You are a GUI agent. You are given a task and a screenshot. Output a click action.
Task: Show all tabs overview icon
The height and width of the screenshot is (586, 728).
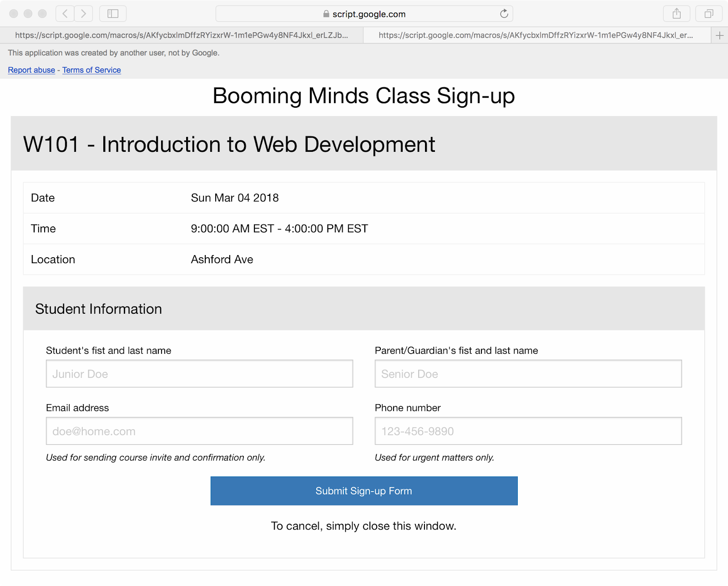708,14
